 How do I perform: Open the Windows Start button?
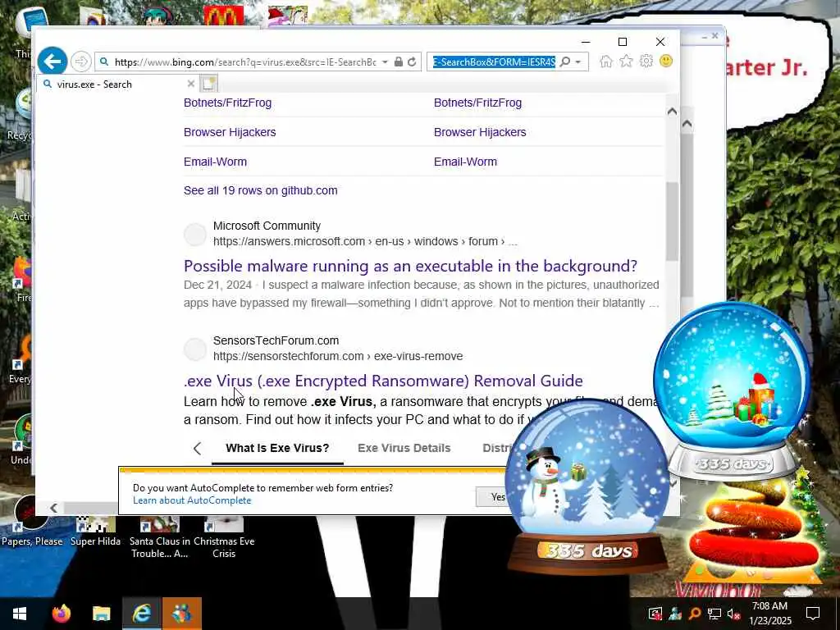20,614
